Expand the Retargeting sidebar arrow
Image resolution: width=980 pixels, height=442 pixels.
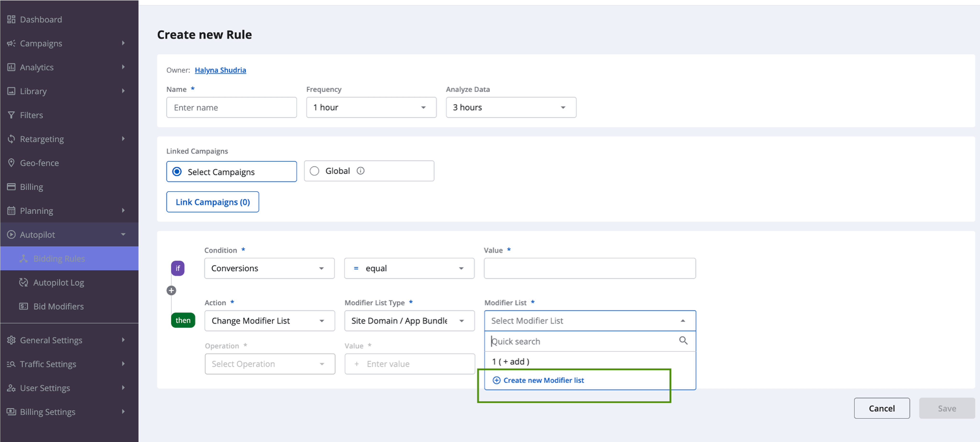123,139
